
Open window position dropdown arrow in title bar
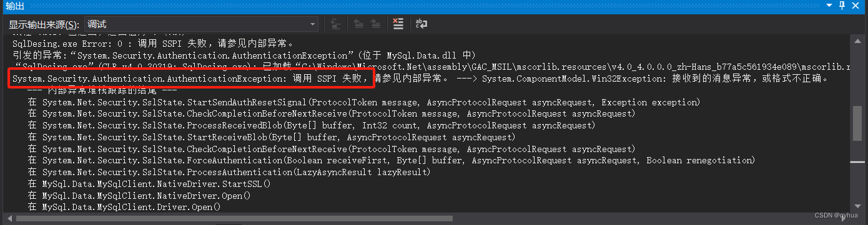pos(829,6)
